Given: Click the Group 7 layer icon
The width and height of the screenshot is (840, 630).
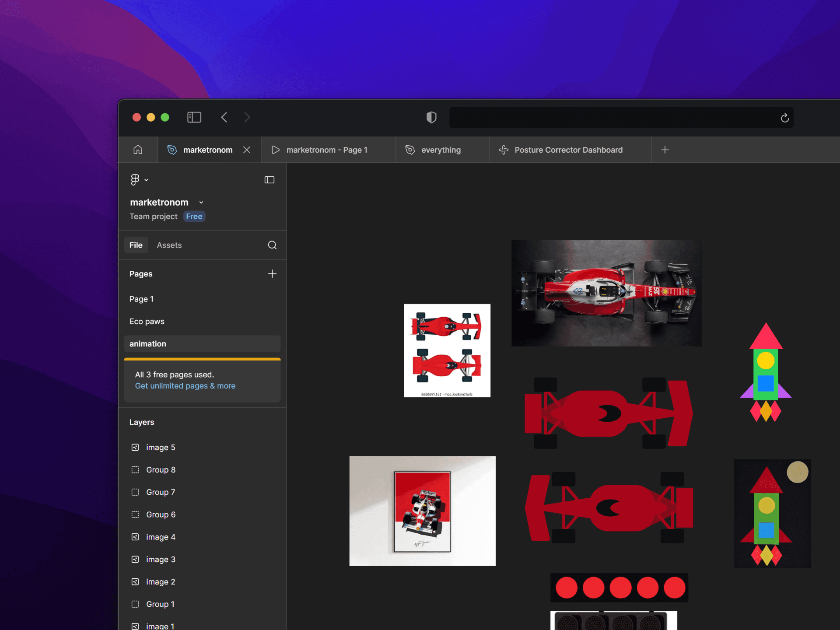Looking at the screenshot, I should 135,492.
